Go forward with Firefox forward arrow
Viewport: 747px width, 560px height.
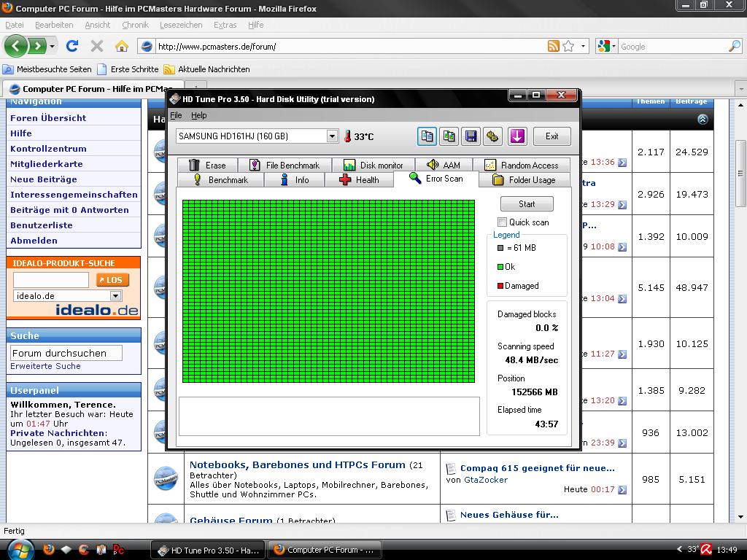tap(36, 46)
